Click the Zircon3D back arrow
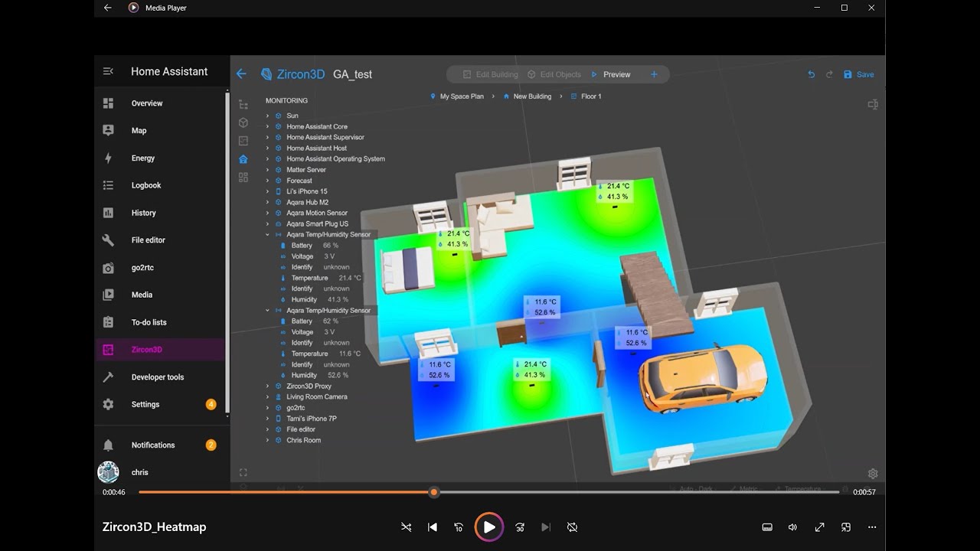 click(x=241, y=74)
